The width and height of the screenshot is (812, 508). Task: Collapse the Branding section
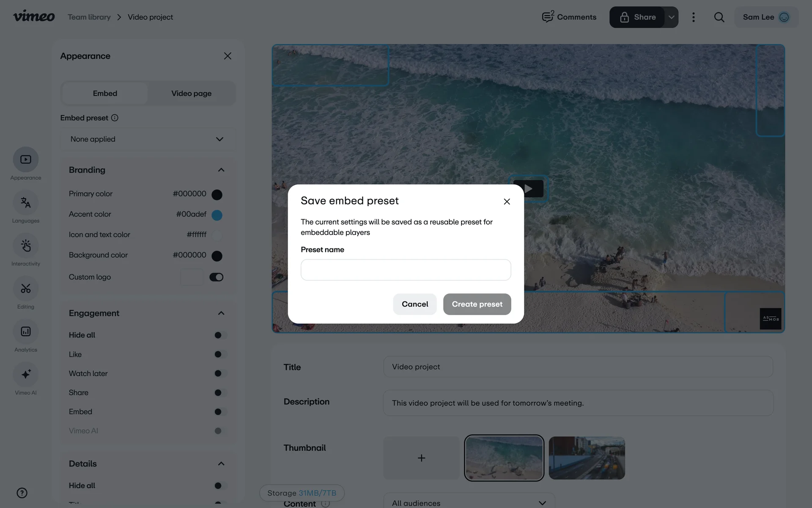coord(221,170)
